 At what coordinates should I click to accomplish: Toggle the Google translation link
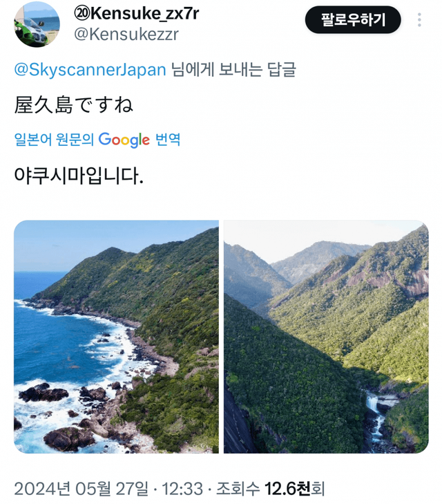97,140
